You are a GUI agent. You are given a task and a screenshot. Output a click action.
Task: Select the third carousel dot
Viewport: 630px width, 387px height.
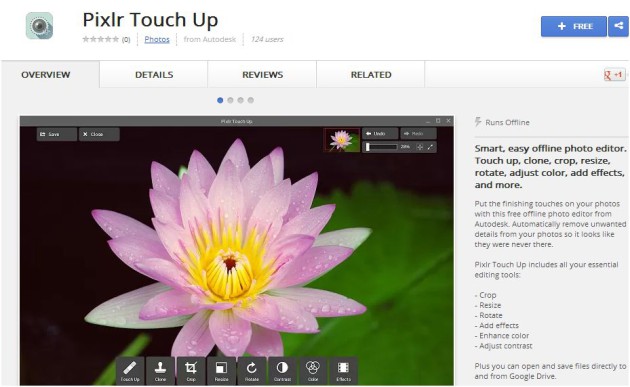tap(240, 100)
